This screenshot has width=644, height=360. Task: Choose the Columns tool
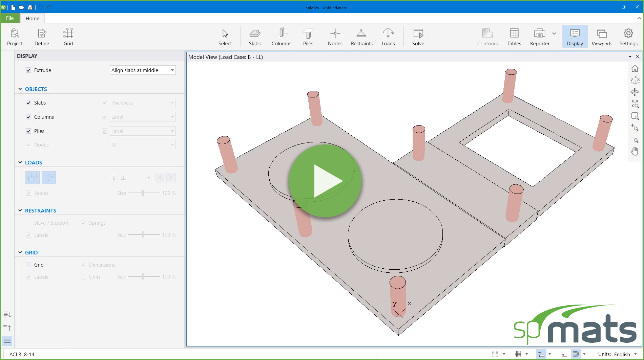[x=281, y=37]
